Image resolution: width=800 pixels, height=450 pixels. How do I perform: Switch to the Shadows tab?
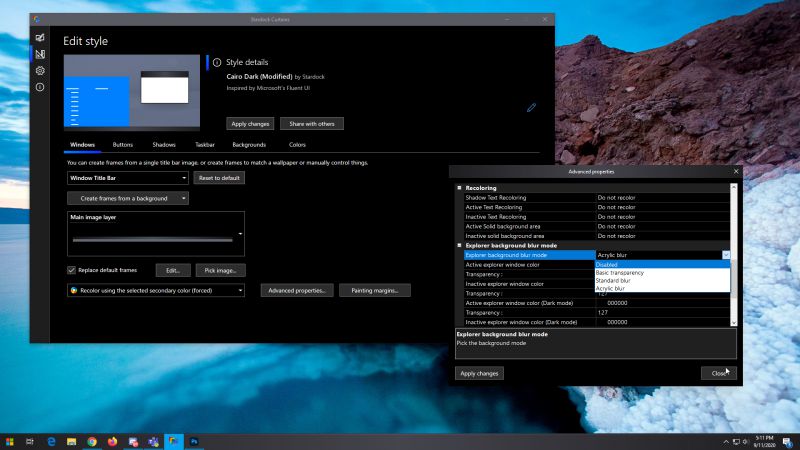tap(164, 145)
